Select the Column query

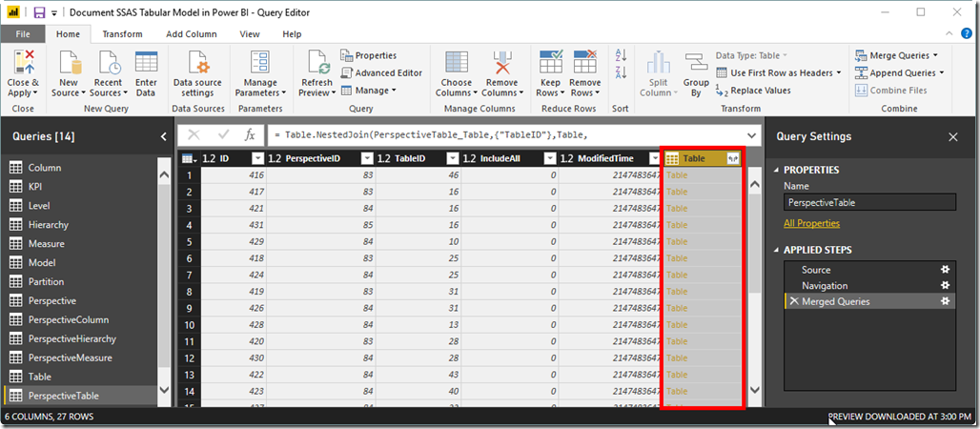point(80,168)
